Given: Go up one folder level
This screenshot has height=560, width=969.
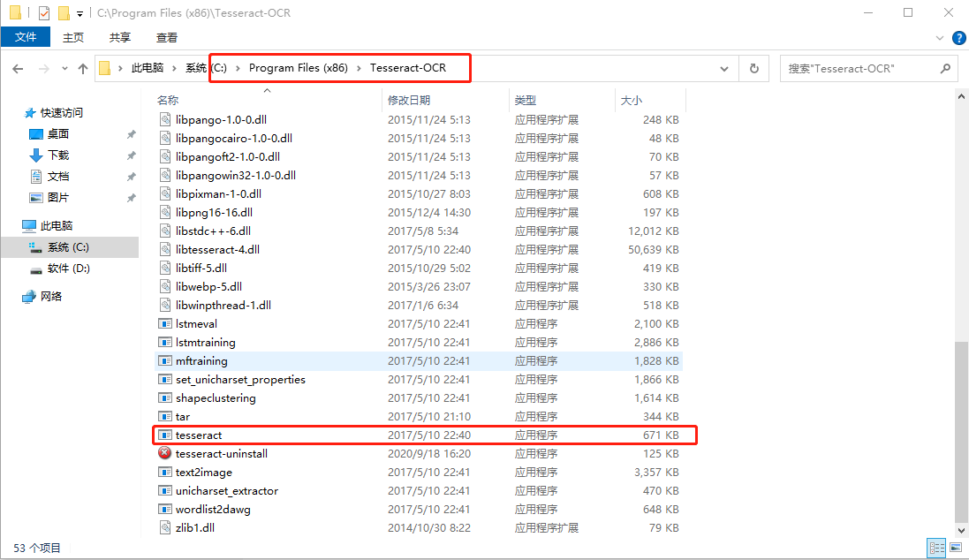Looking at the screenshot, I should 83,69.
